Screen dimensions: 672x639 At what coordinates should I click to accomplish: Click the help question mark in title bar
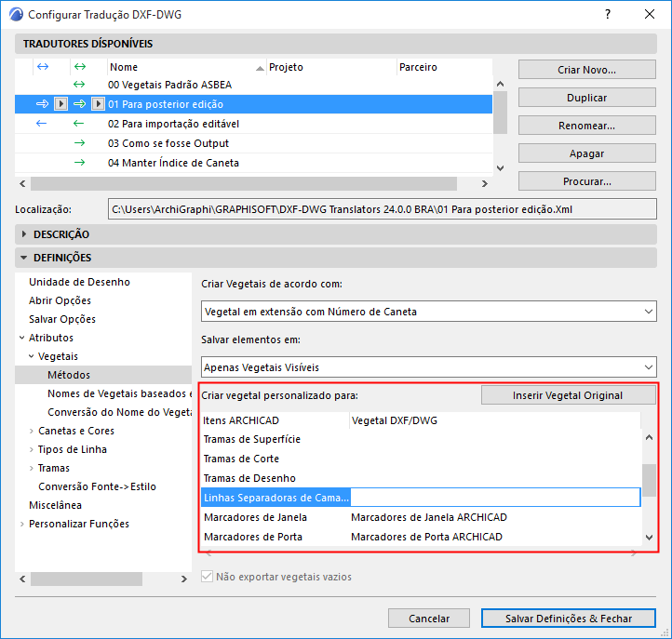[607, 14]
